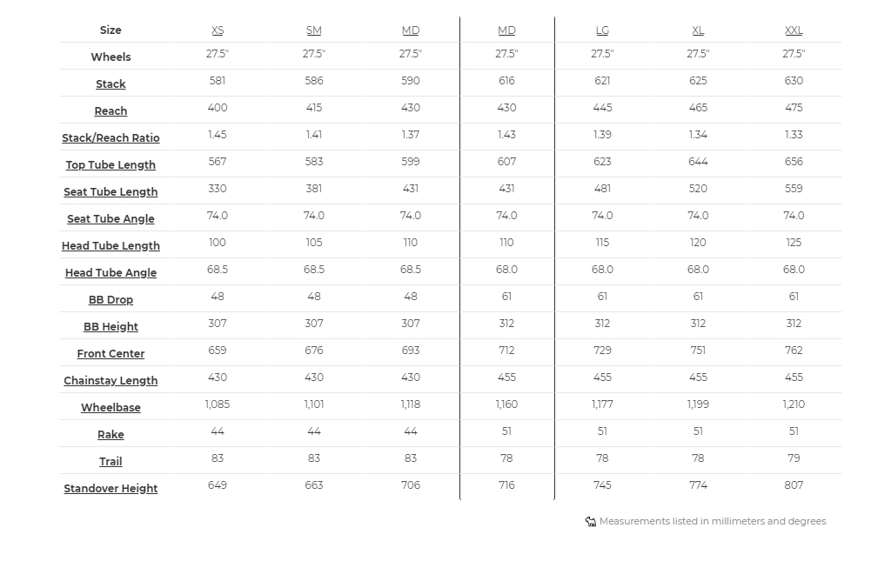The image size is (871, 588).
Task: Open the Stack/Reach Ratio link
Action: tap(111, 138)
